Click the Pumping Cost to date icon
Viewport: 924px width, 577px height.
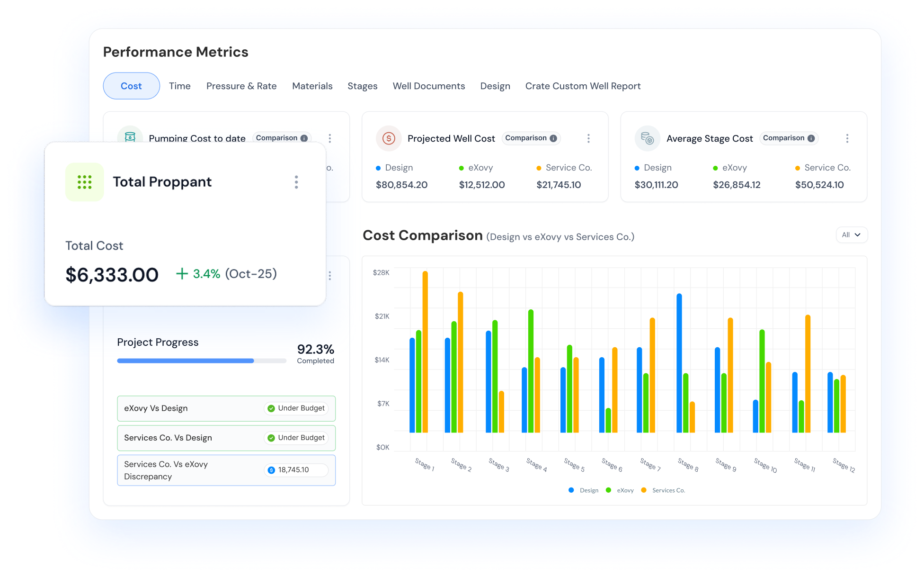(130, 137)
